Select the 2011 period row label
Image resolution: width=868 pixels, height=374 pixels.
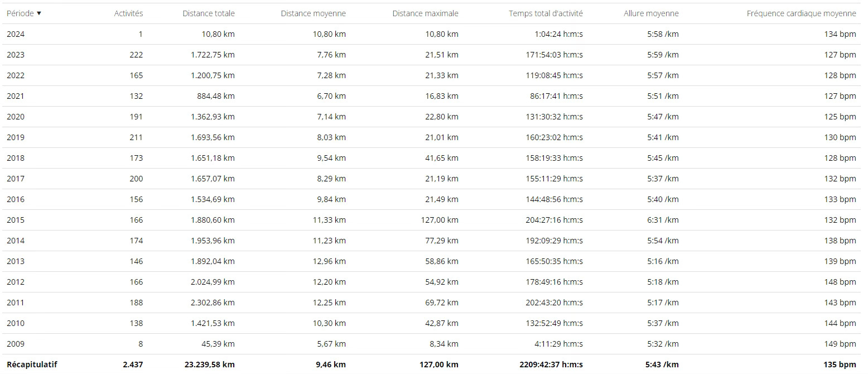[16, 303]
